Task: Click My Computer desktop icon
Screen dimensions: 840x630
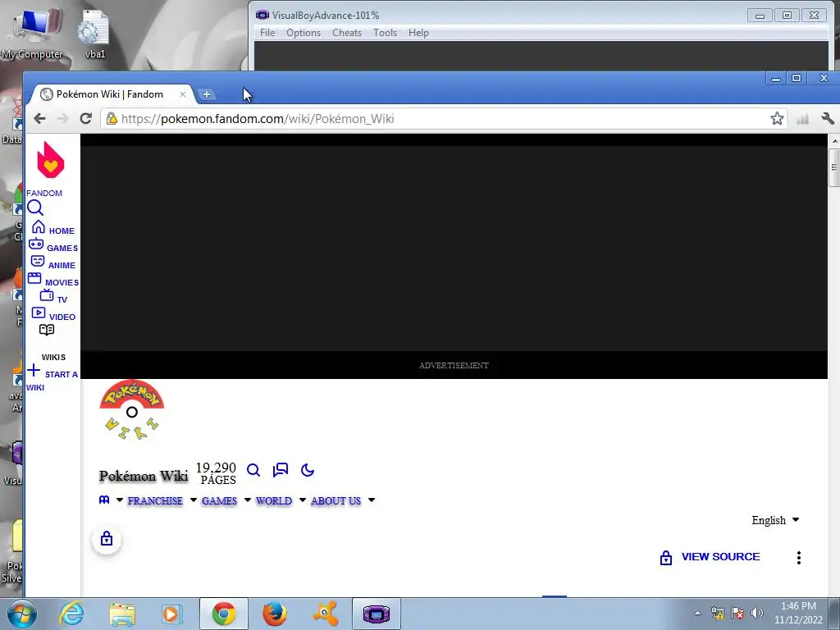Action: (x=32, y=34)
